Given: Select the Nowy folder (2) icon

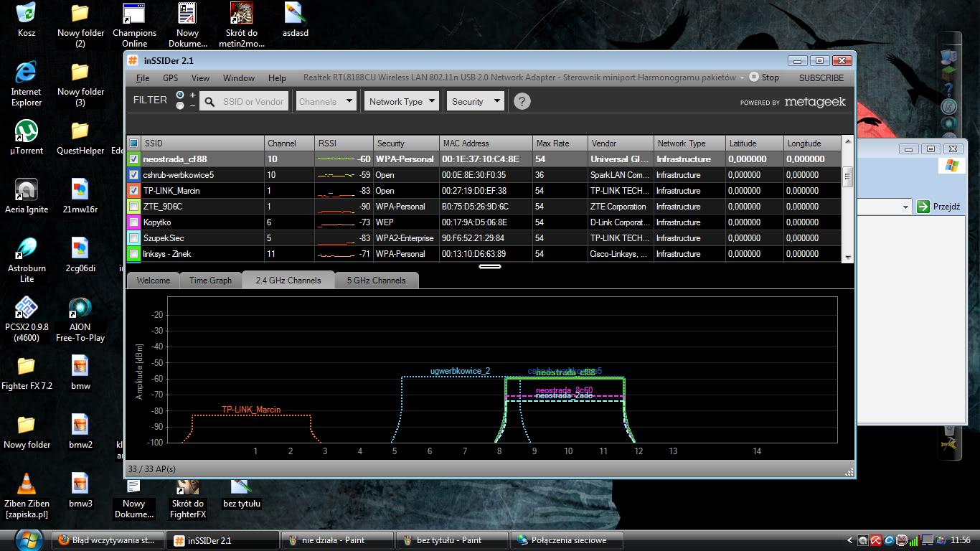Looking at the screenshot, I should 80,25.
